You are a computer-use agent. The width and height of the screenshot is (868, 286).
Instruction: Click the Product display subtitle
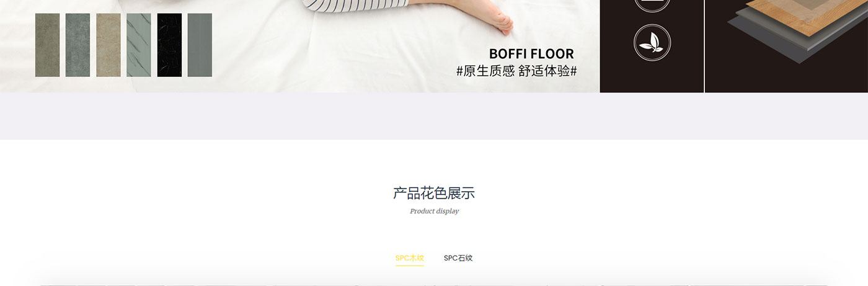click(x=435, y=211)
